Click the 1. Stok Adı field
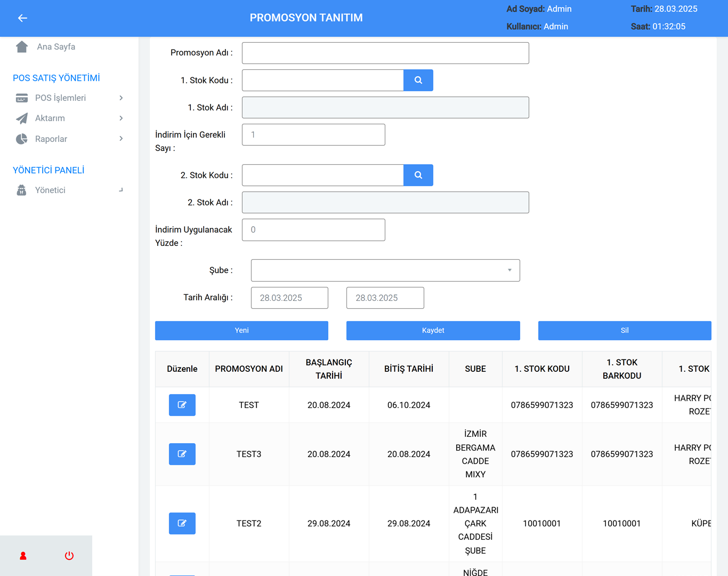 [385, 107]
